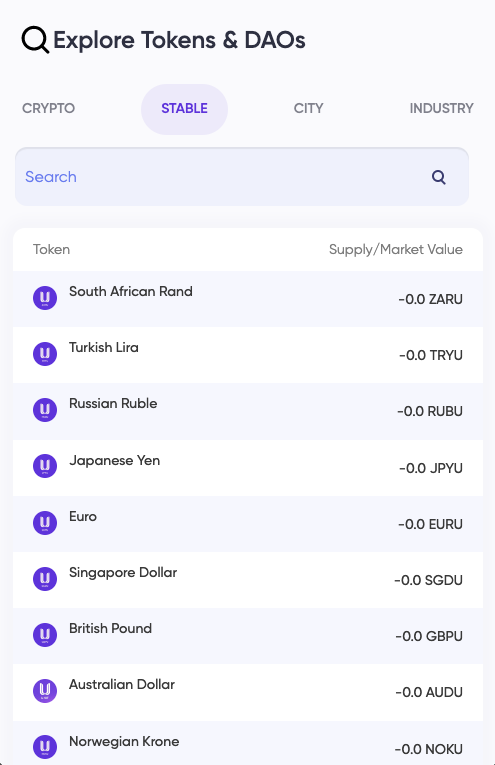Switch to the CRYPTO tab
The width and height of the screenshot is (495, 765).
(48, 108)
